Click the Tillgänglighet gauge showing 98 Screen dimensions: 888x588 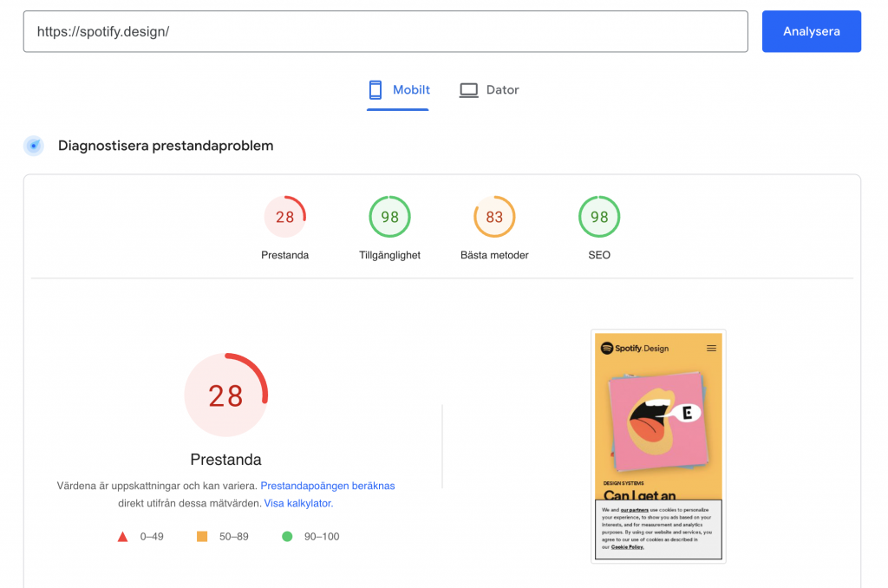389,217
